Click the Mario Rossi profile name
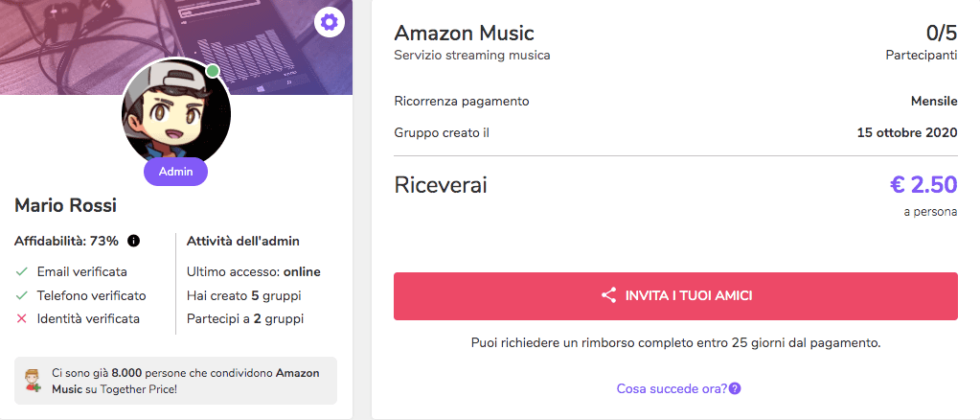The width and height of the screenshot is (980, 420). pos(66,205)
